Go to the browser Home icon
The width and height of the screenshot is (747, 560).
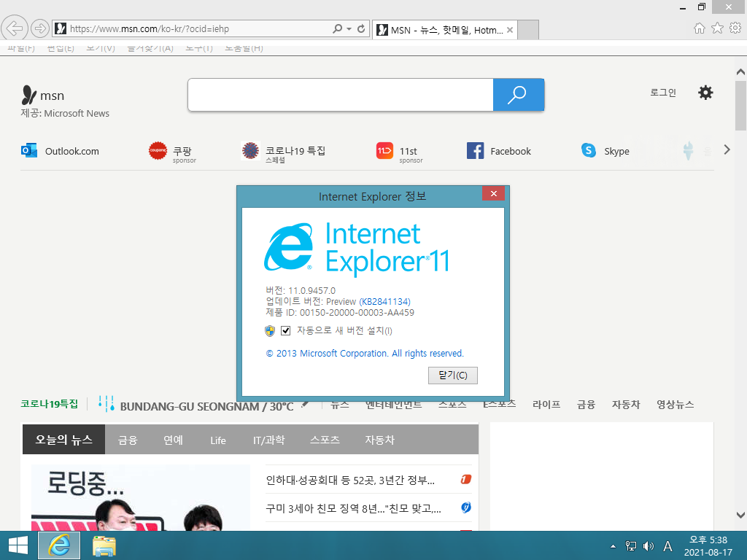coord(700,28)
